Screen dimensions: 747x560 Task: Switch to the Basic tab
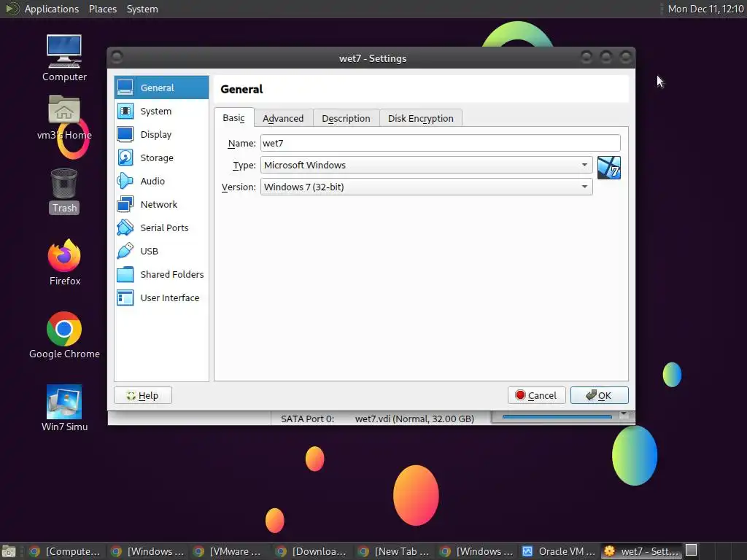pos(234,117)
